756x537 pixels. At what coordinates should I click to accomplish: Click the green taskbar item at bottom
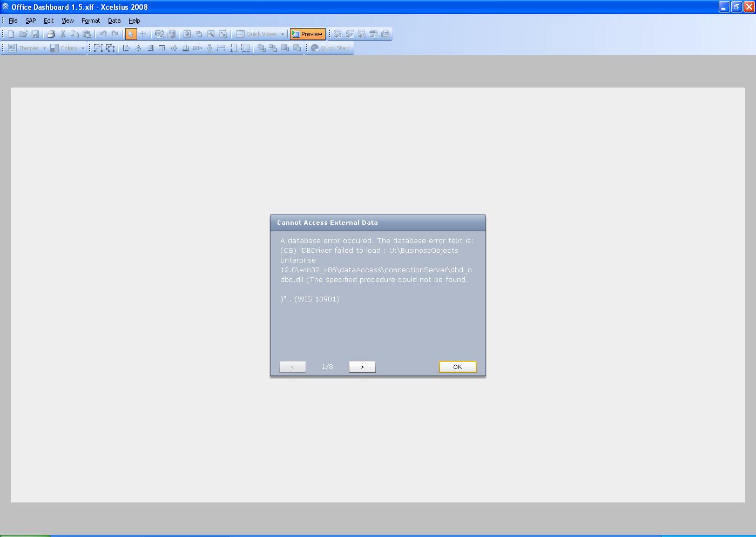[24, 534]
